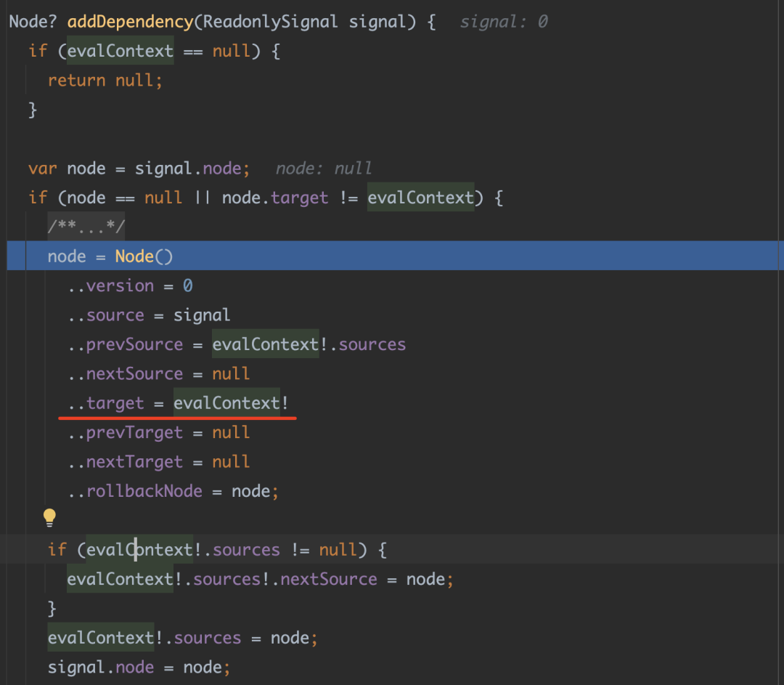Click the ReadonlySignal parameter type
The height and width of the screenshot is (685, 784).
point(270,22)
